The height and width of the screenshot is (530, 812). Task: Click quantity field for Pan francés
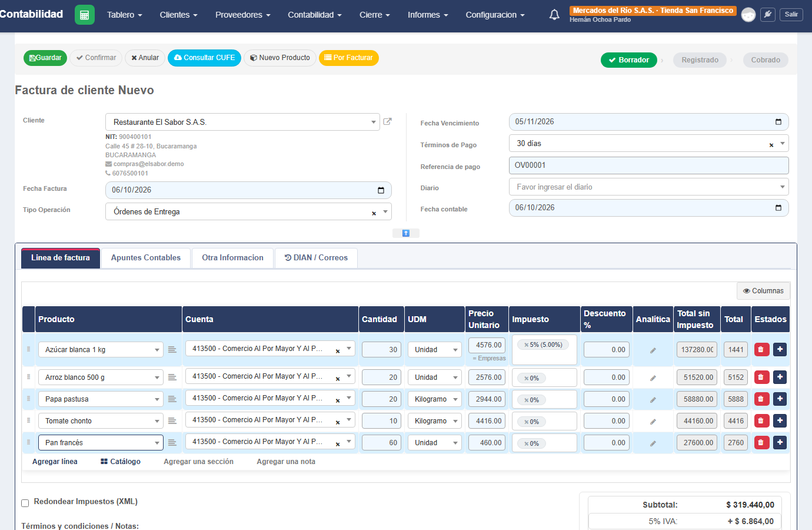click(381, 443)
